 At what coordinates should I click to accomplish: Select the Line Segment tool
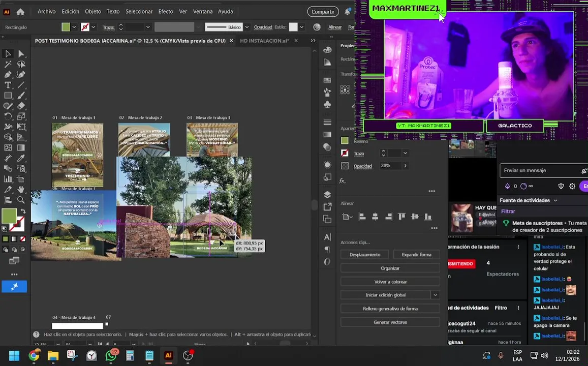pos(21,85)
